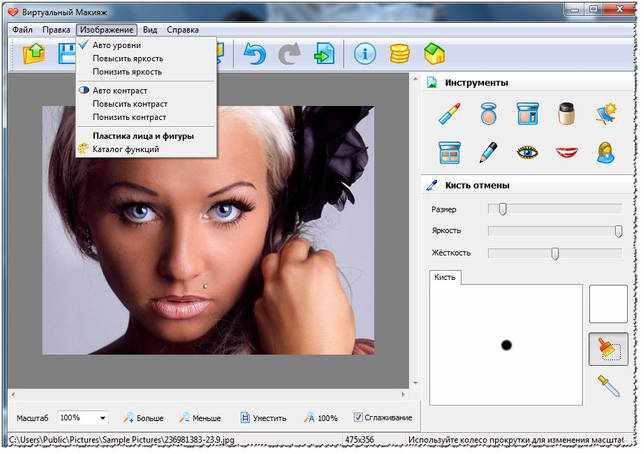Screen dimensions: 644x454
Task: Click the 100% zoom button
Action: coord(320,418)
